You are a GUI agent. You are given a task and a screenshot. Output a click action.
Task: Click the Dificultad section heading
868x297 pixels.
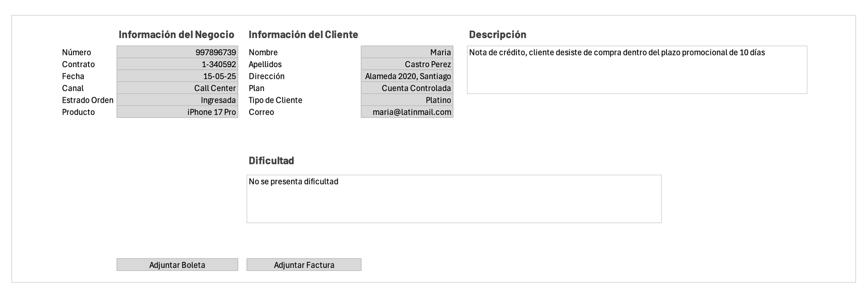(x=271, y=161)
